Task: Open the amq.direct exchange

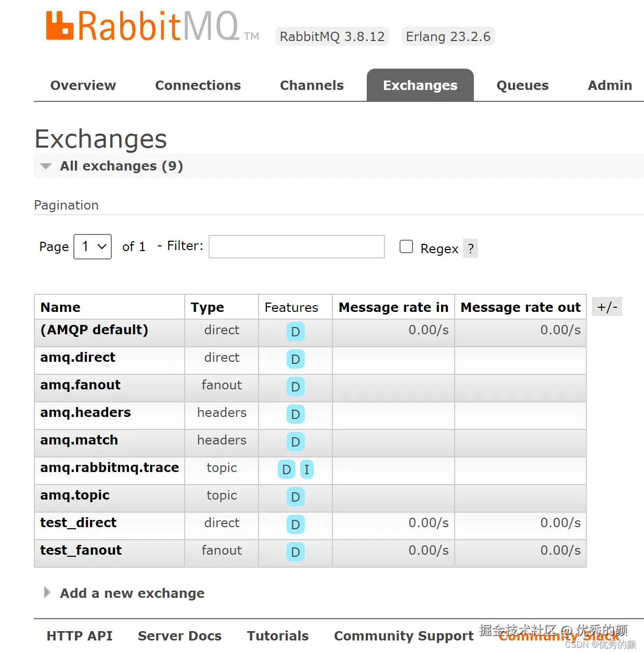Action: pos(78,357)
